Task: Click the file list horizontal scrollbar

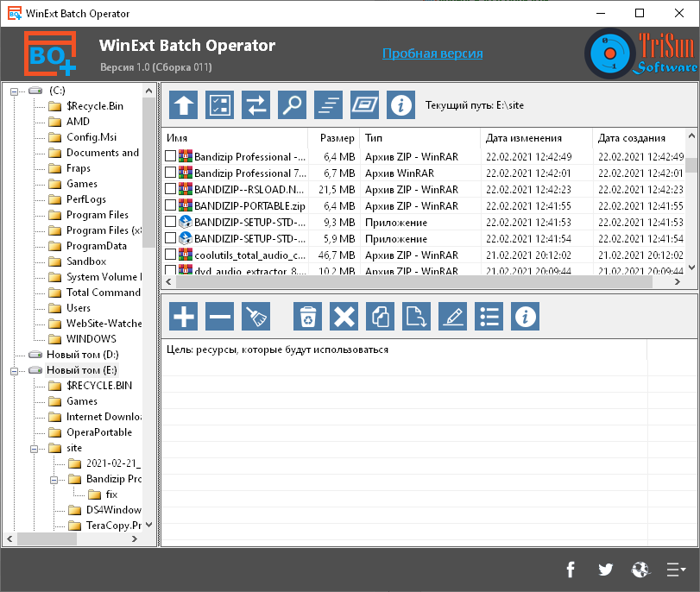Action: click(x=413, y=281)
